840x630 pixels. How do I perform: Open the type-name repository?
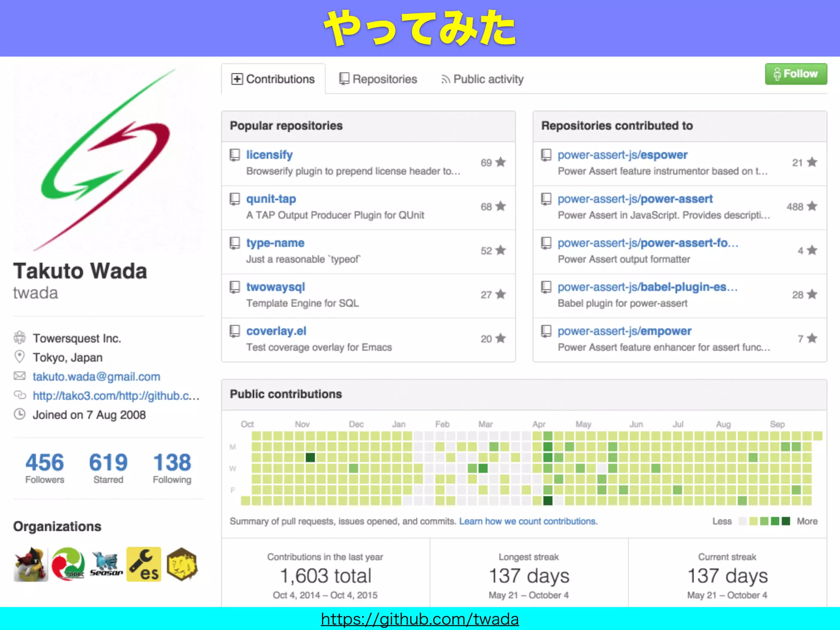coord(275,243)
